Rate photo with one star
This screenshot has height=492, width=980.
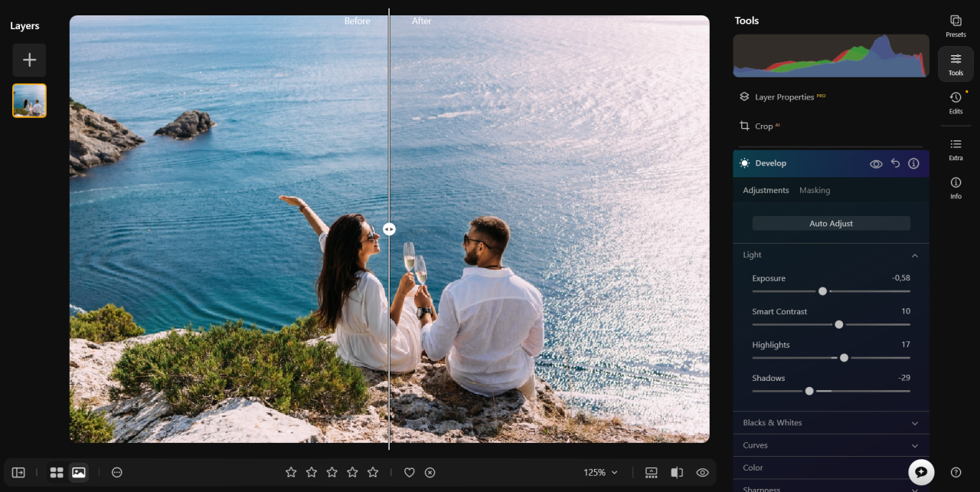(x=291, y=473)
